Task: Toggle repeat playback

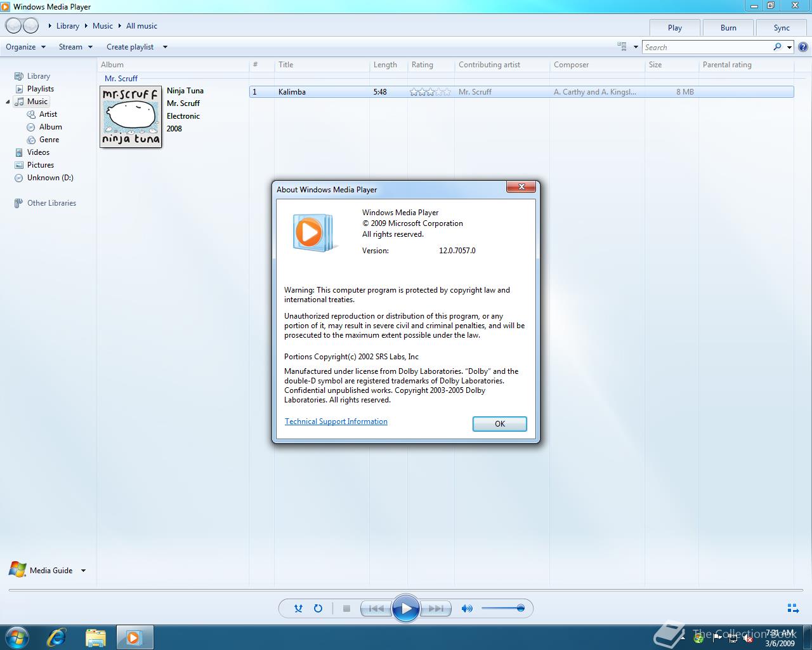Action: click(x=318, y=608)
